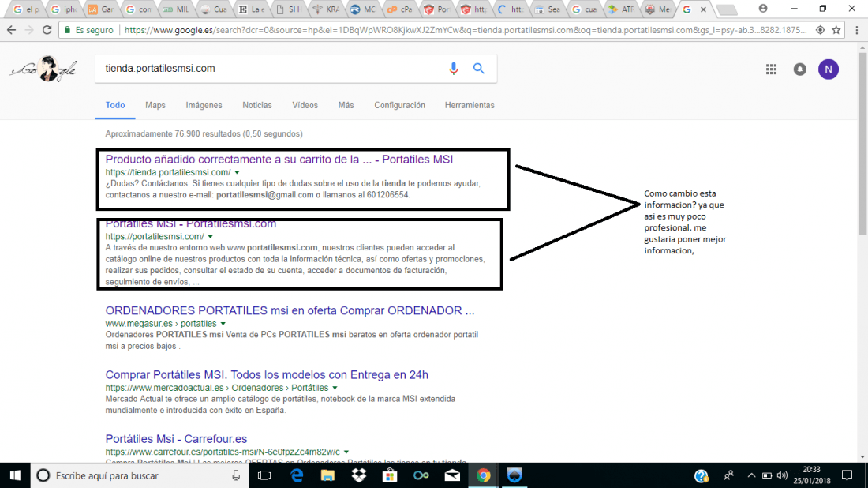The height and width of the screenshot is (488, 868).
Task: Show hidden tray icons chevron
Action: [x=751, y=475]
